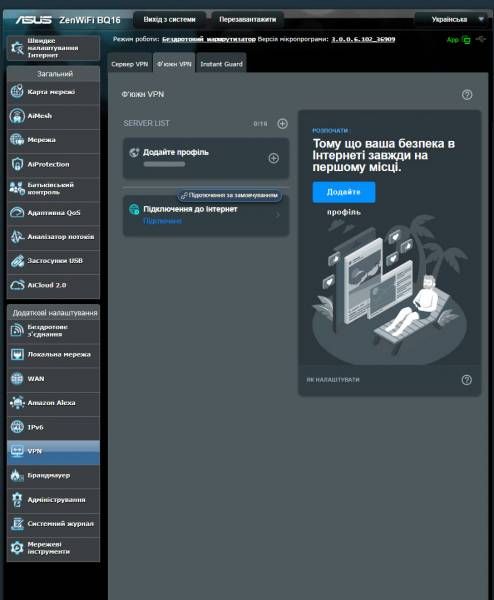
Task: Open AiProtection menu item
Action: (54, 165)
